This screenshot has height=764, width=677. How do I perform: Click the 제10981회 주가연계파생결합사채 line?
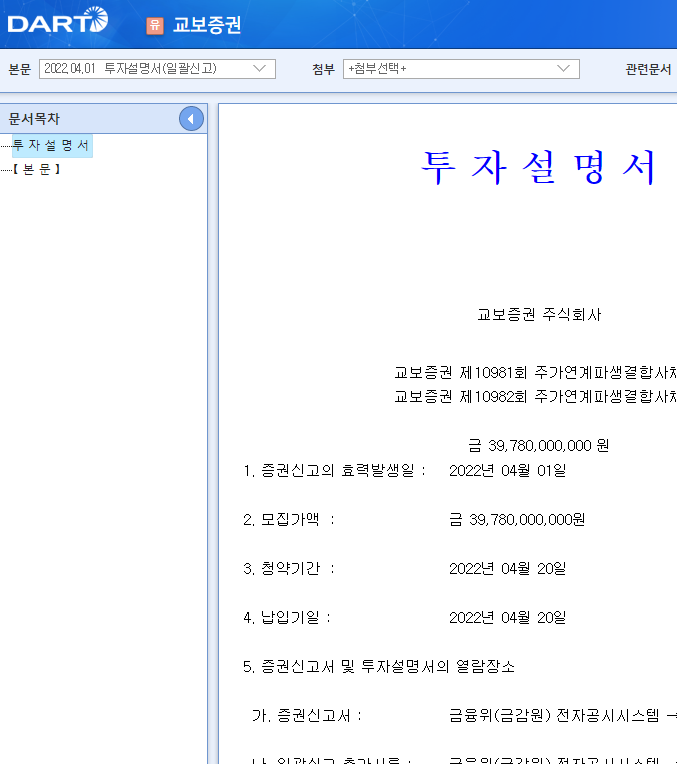click(535, 373)
